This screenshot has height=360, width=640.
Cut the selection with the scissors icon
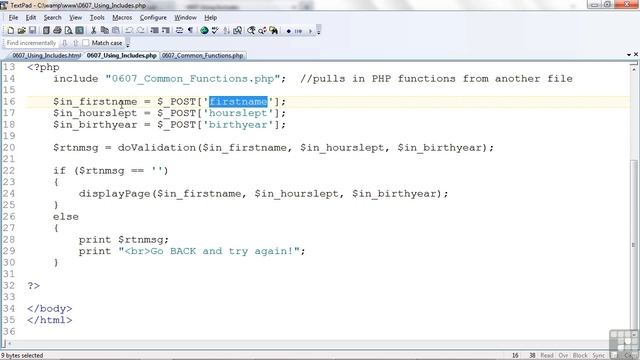click(93, 30)
